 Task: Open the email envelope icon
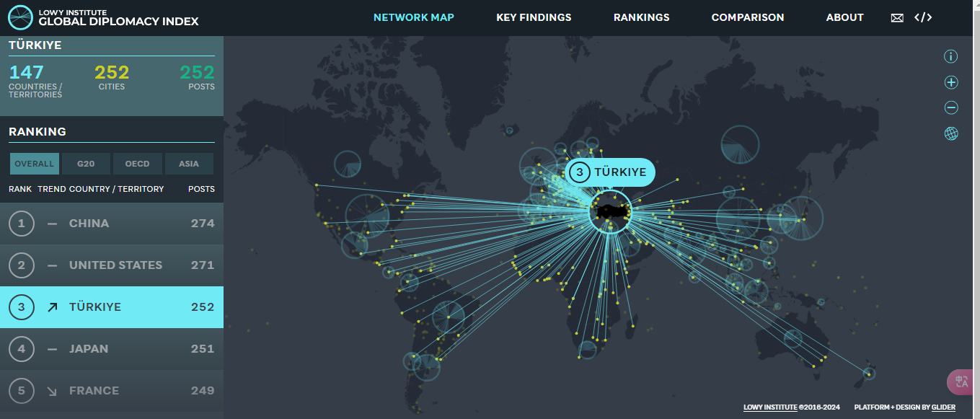[x=897, y=18]
